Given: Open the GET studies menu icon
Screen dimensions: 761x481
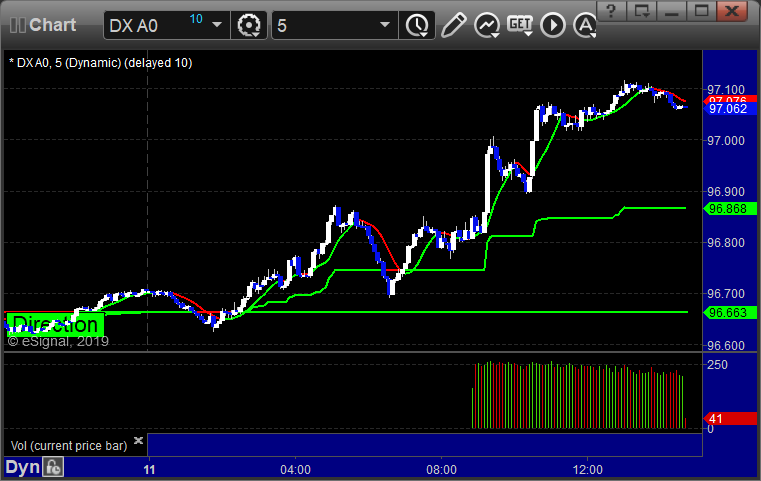Looking at the screenshot, I should (520, 24).
